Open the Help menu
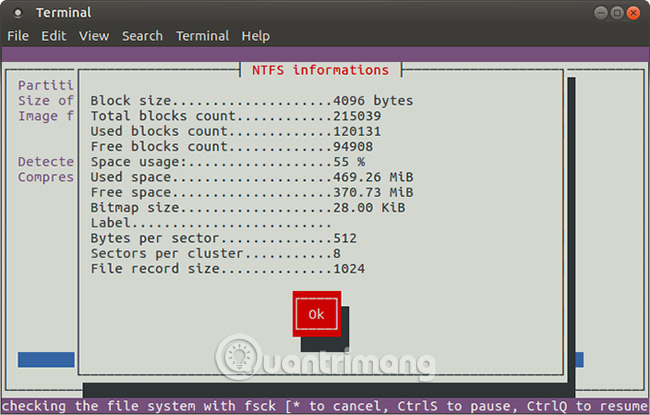 [x=255, y=36]
